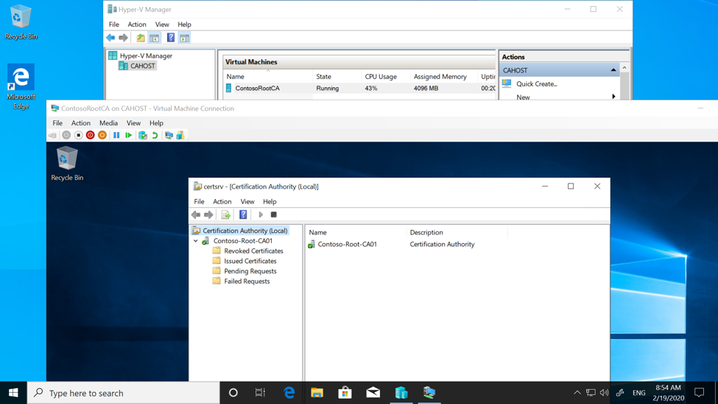Select ContosoRootCA virtual machine row
718x404 pixels.
pos(359,88)
